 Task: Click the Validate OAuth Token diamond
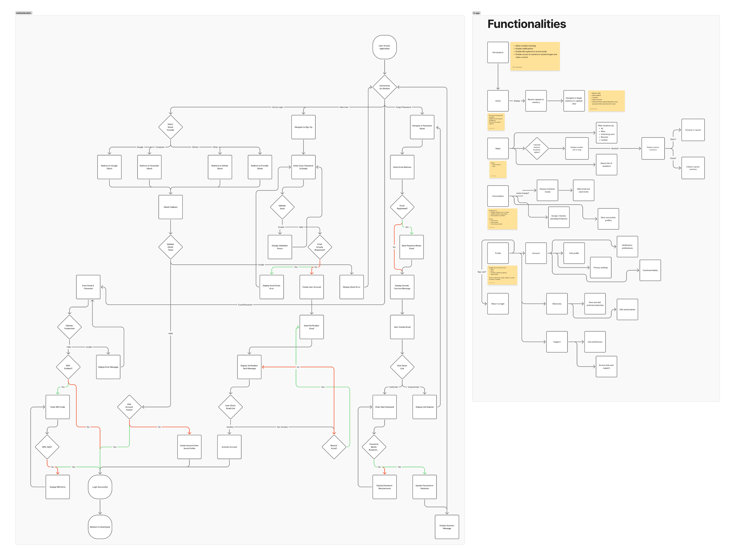tap(170, 247)
